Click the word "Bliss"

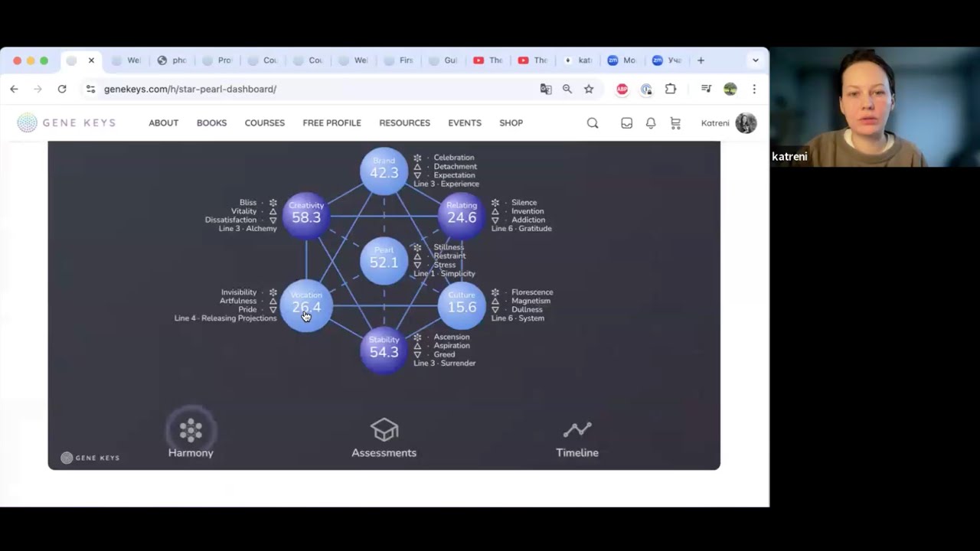[x=248, y=203]
